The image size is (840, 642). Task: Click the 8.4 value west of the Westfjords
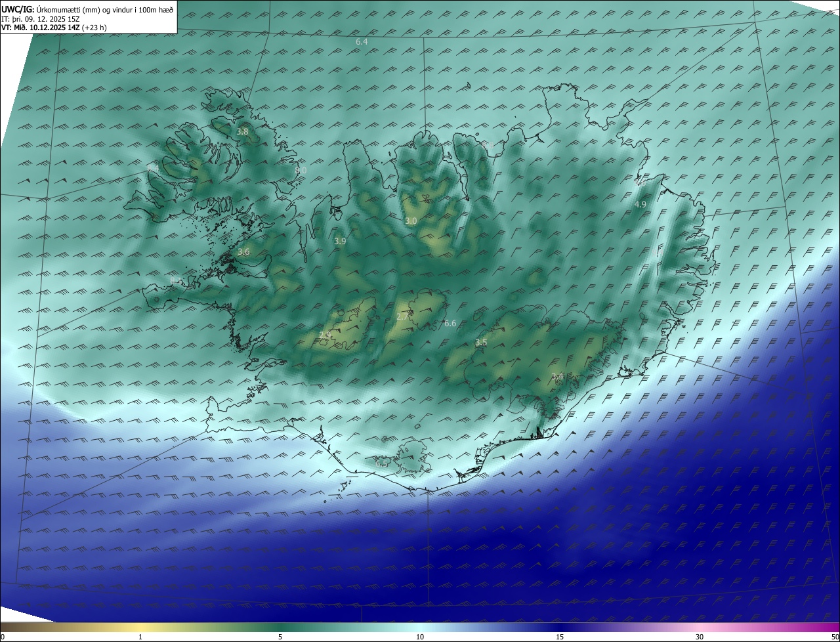pos(153,169)
